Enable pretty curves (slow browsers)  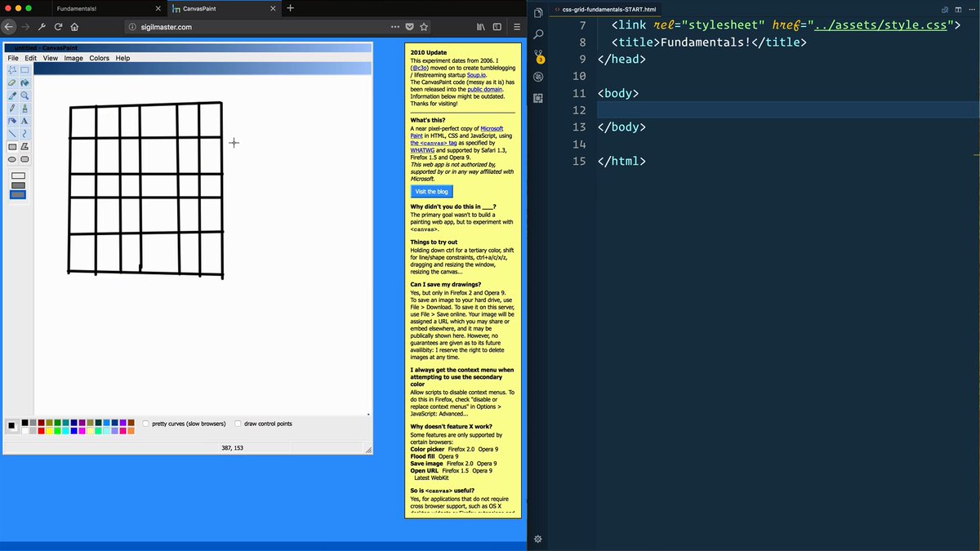(x=146, y=424)
